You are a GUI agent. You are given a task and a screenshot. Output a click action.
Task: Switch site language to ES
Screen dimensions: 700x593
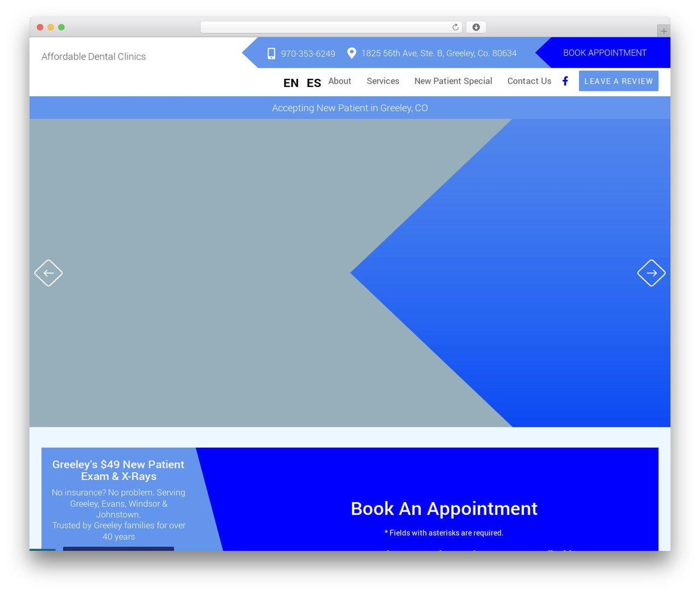(314, 83)
